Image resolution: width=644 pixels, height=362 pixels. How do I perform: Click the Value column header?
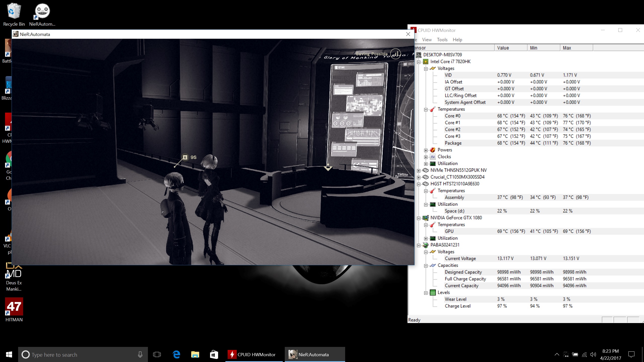tap(511, 48)
